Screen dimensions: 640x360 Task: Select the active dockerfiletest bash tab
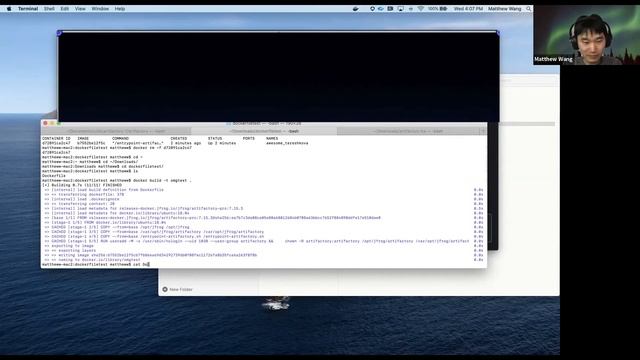[264, 131]
